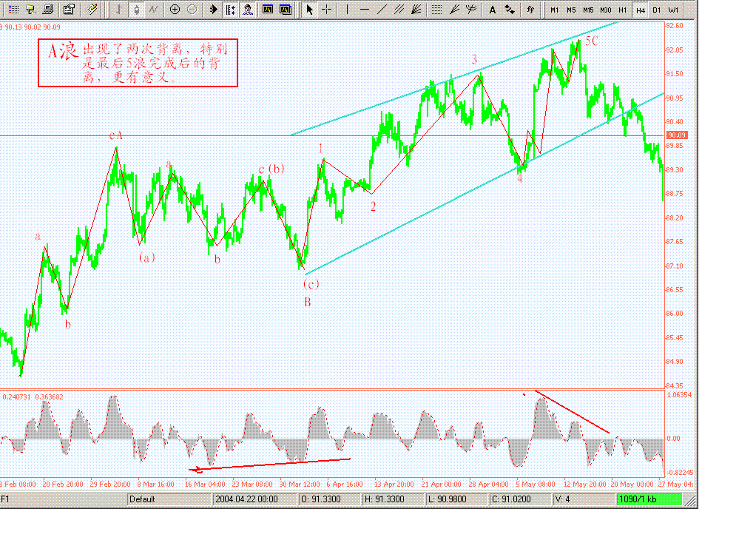
Task: Switch chart to W1 timeframe
Action: coord(674,10)
